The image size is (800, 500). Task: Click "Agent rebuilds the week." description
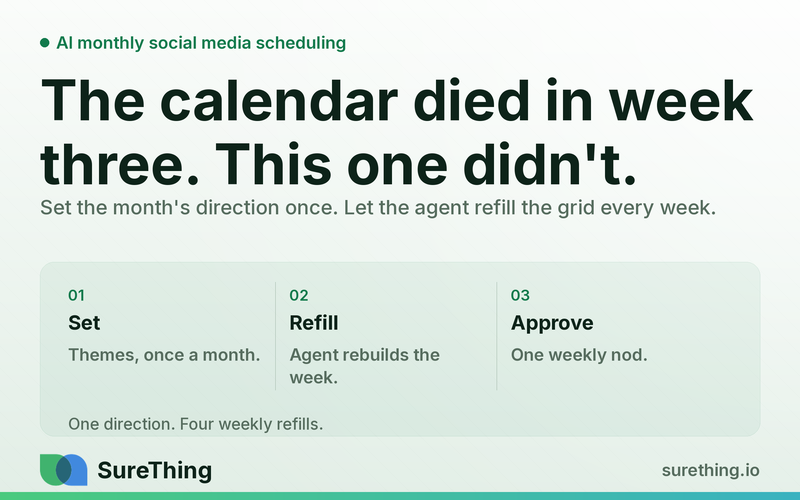click(x=364, y=366)
